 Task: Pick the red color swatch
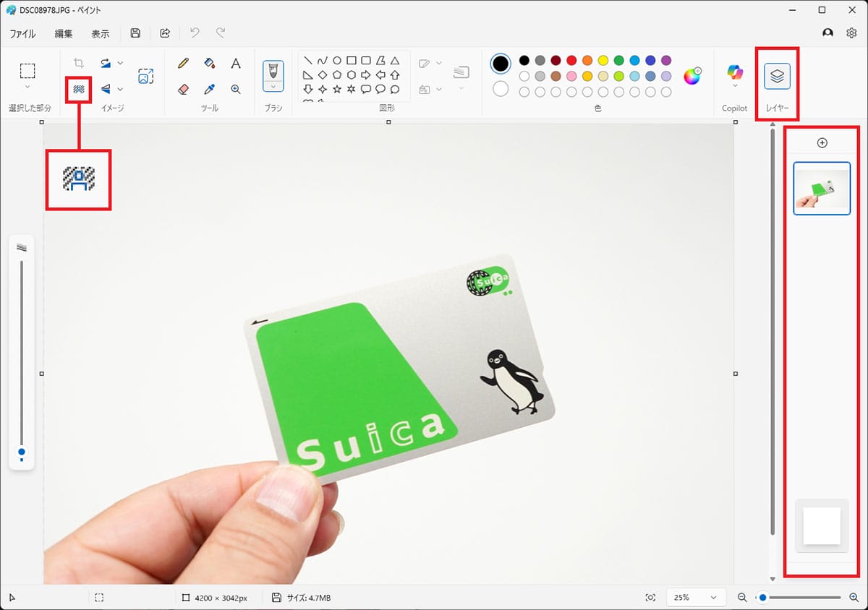coord(571,60)
